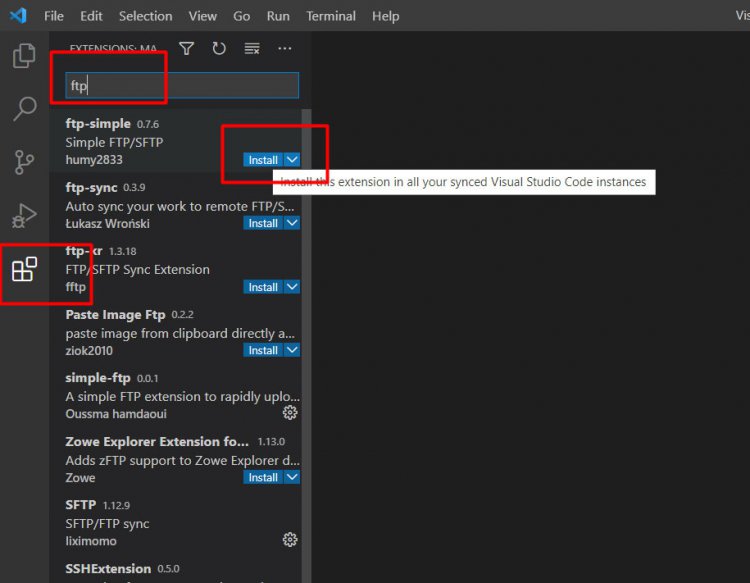Expand install dropdown arrow for ftp-sync
750x583 pixels.
tap(292, 223)
